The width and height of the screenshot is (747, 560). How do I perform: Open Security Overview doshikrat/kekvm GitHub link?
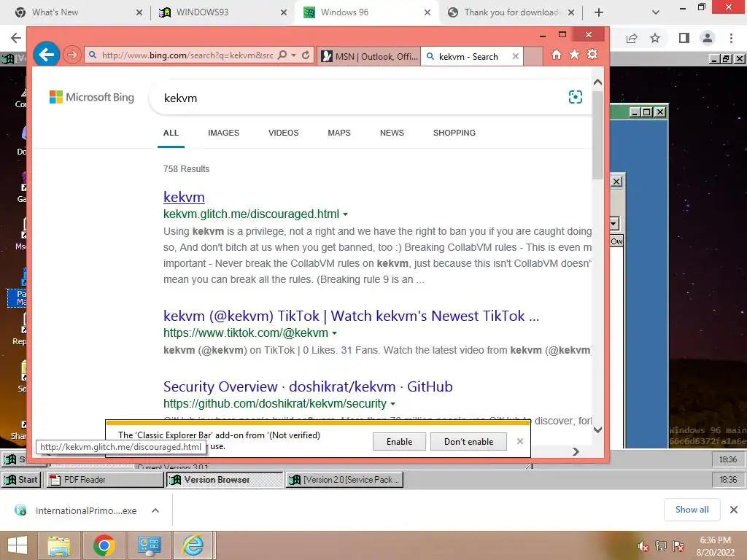(308, 386)
